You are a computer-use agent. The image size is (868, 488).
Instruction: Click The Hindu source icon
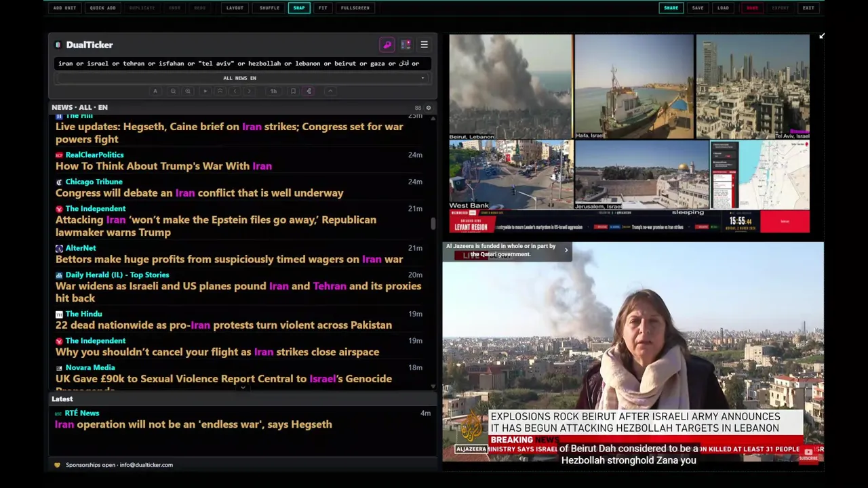[59, 314]
